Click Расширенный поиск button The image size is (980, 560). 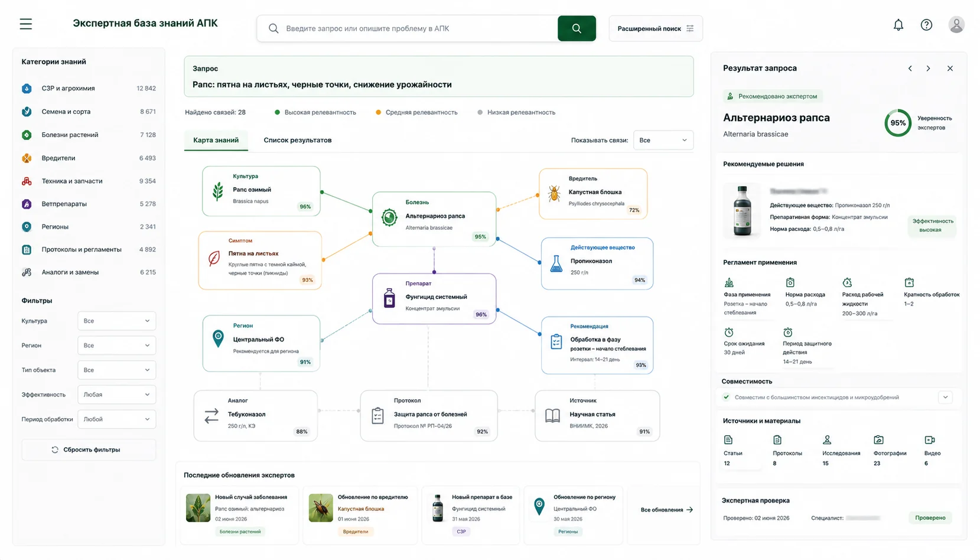tap(656, 28)
